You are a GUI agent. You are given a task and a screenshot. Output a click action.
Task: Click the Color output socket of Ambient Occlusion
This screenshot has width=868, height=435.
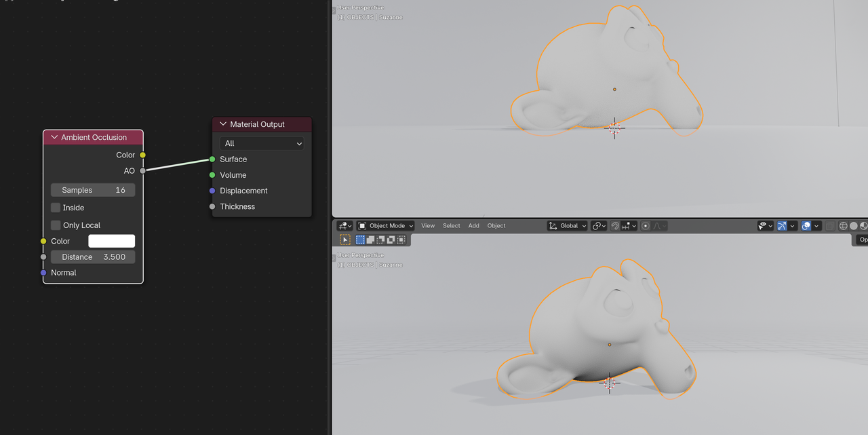[x=142, y=155]
